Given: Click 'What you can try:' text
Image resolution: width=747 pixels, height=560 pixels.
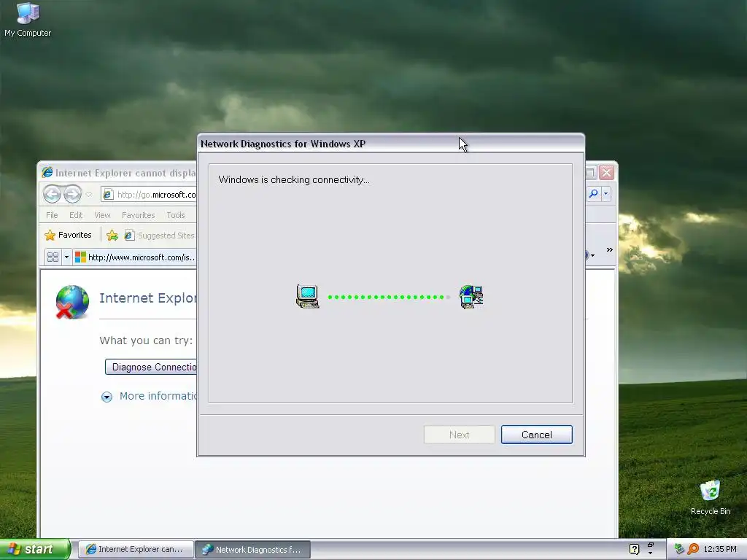Looking at the screenshot, I should point(146,341).
